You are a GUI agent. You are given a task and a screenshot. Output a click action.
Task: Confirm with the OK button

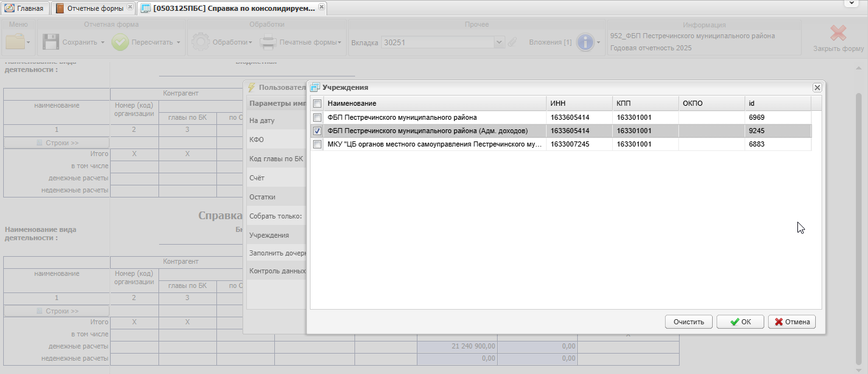point(740,322)
